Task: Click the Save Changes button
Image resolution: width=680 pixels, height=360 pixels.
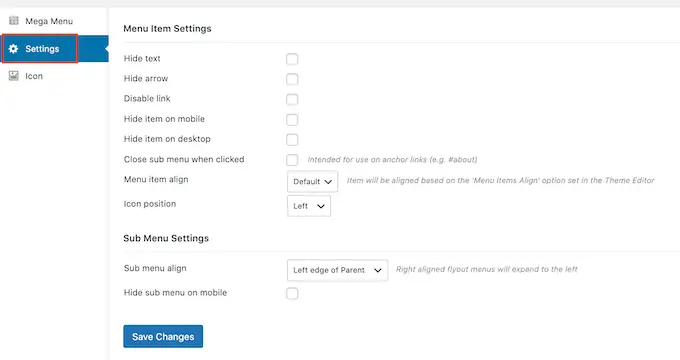Action: click(163, 337)
